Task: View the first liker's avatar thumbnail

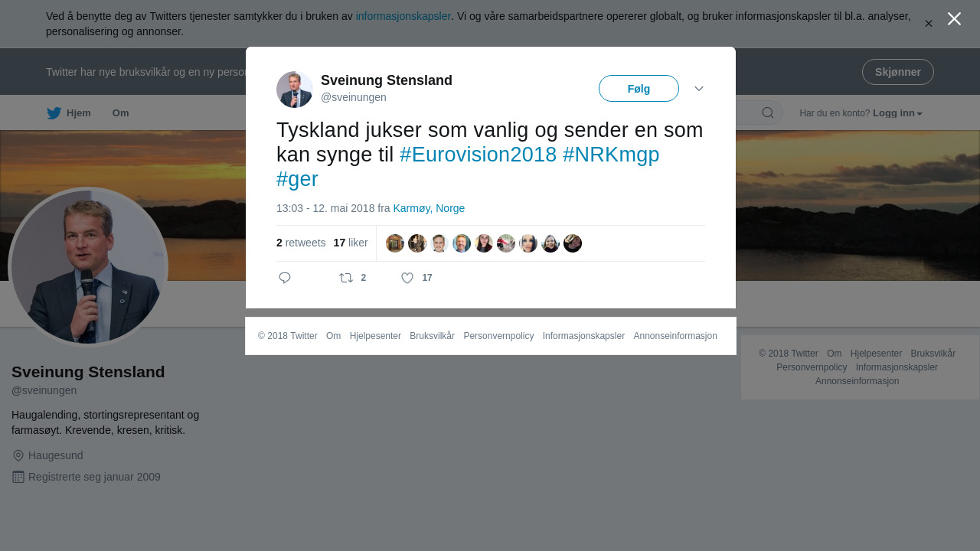Action: [395, 243]
